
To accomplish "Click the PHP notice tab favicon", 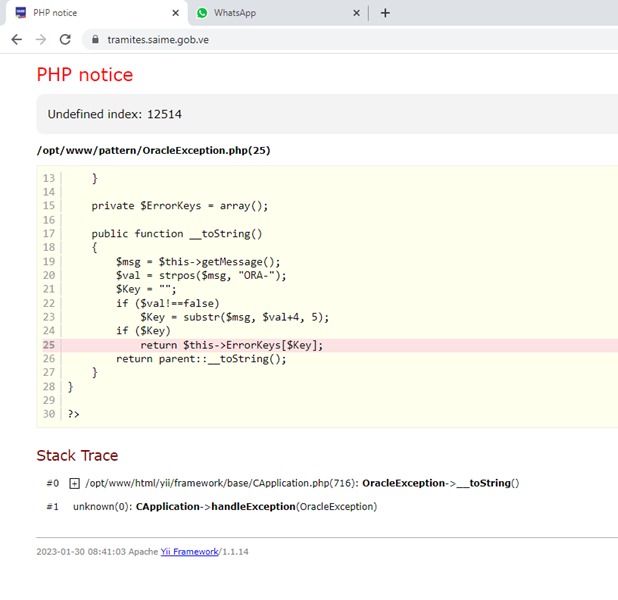I will 20,13.
